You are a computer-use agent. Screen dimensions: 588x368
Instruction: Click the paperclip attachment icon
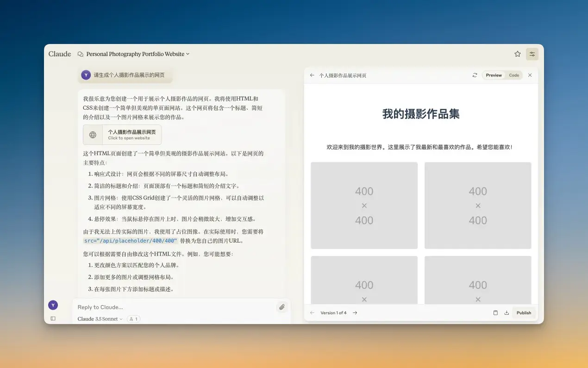(281, 307)
